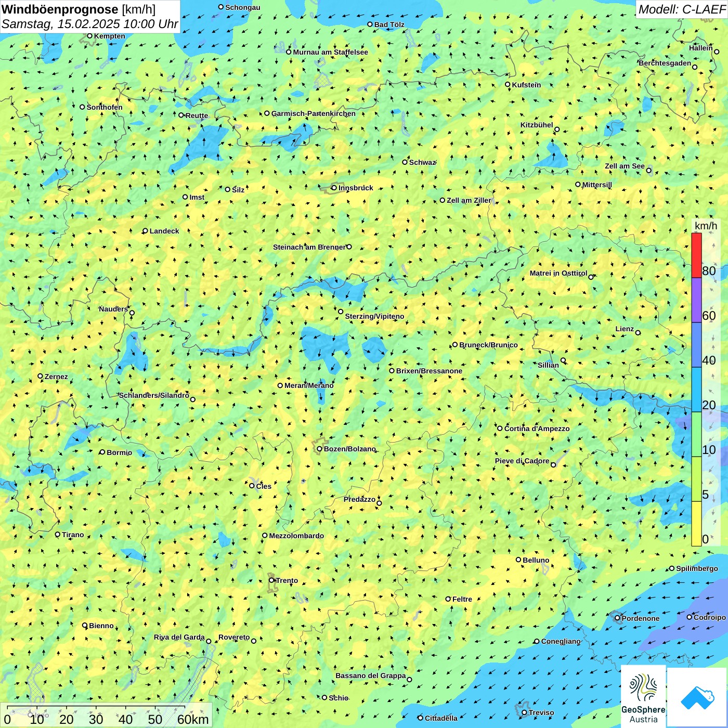
Task: Click the Bormio location marker circle
Action: (102, 452)
